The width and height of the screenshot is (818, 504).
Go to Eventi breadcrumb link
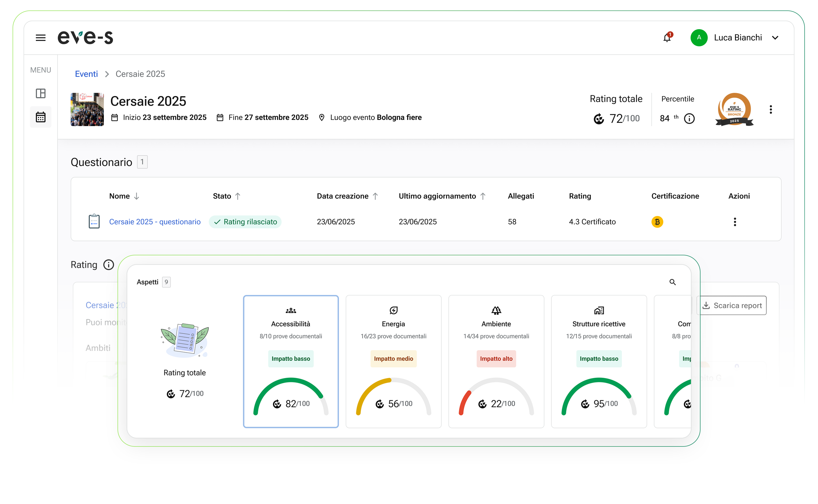point(86,74)
